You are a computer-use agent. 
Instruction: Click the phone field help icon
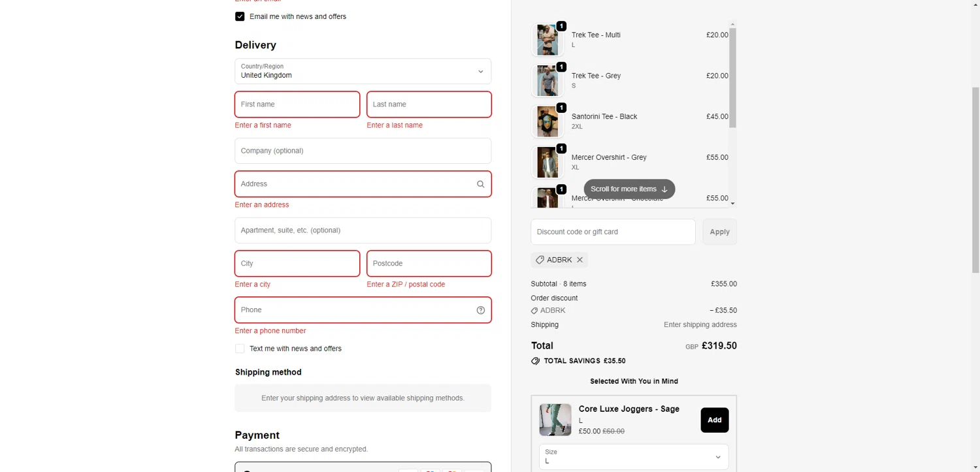481,310
